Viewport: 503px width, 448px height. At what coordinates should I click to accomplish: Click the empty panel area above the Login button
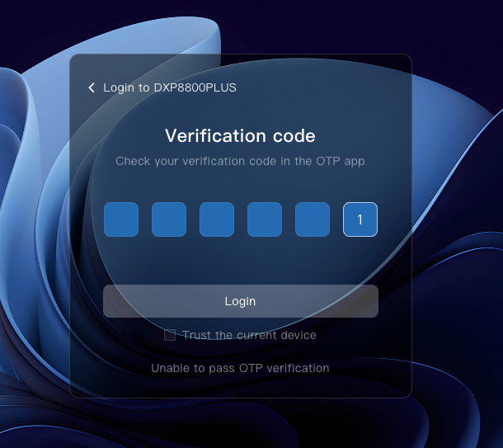click(241, 261)
